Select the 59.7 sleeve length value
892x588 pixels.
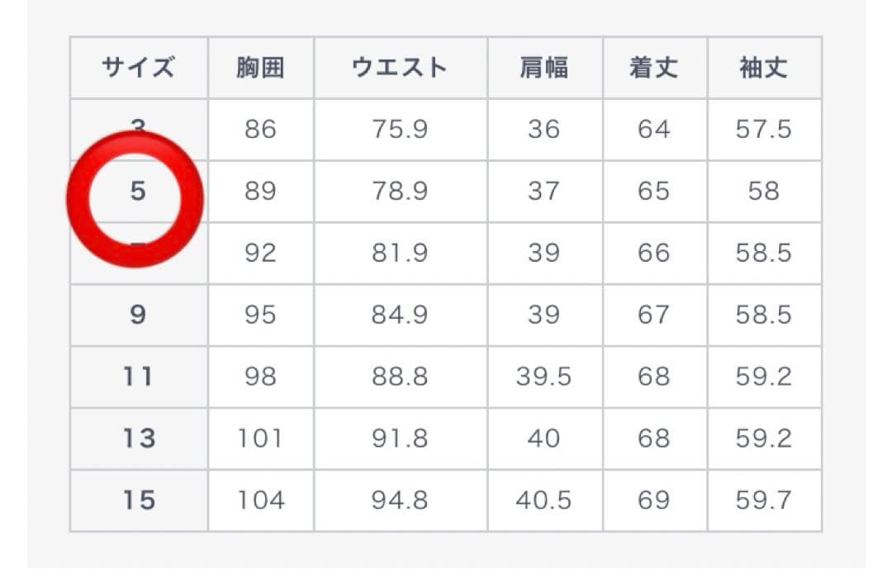click(763, 500)
